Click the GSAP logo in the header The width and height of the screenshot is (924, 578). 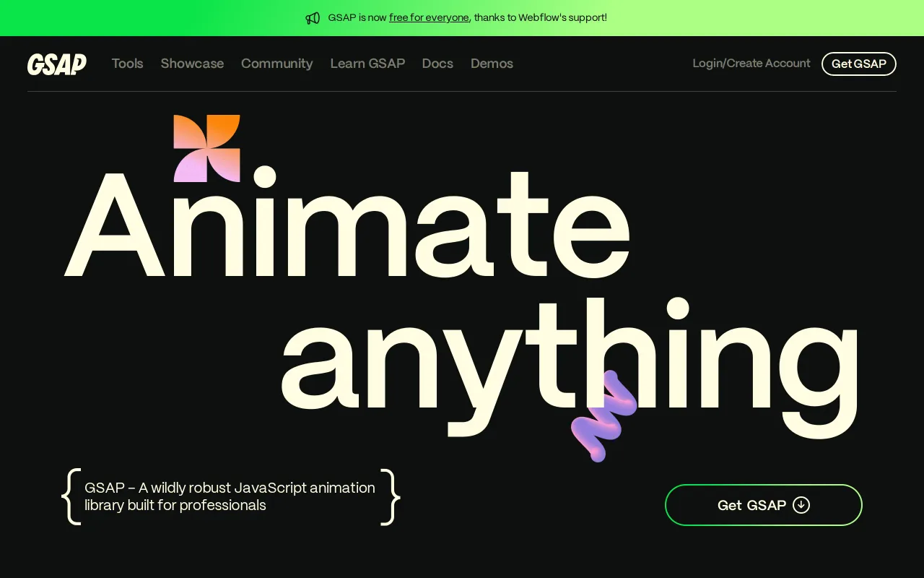pyautogui.click(x=57, y=64)
